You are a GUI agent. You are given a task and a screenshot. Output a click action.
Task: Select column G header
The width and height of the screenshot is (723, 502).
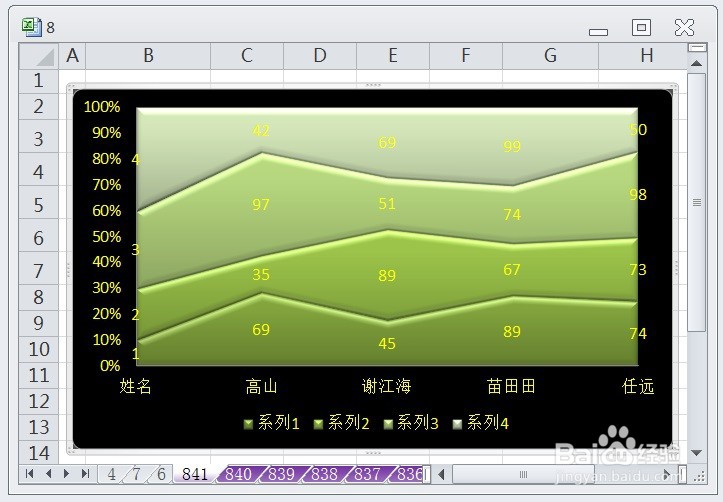(x=550, y=56)
